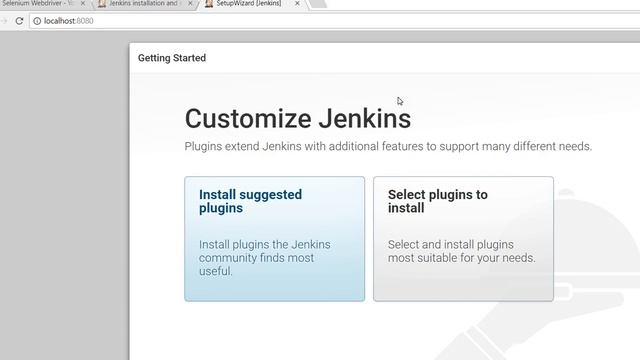Click the localhost:8080 address bar

coord(335,21)
